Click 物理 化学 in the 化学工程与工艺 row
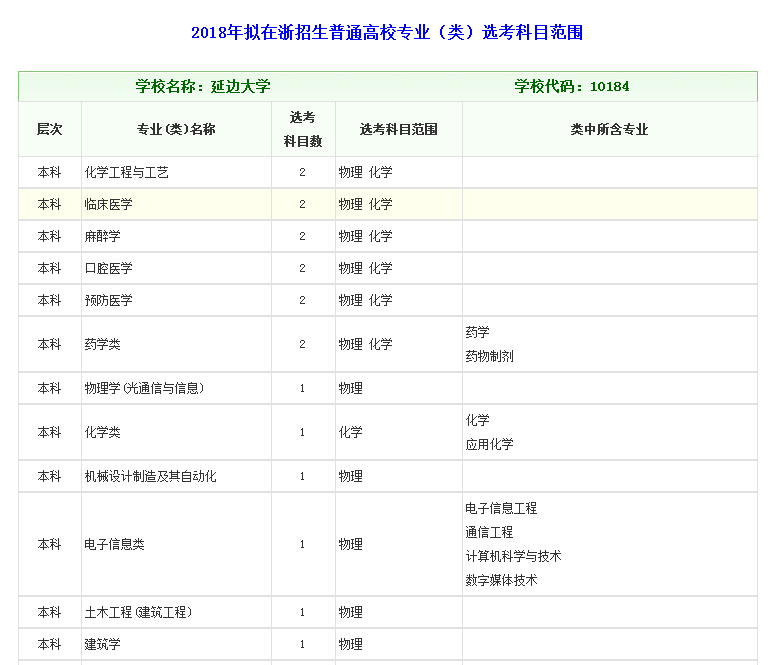Viewport: 768px width, 665px height. (x=365, y=172)
